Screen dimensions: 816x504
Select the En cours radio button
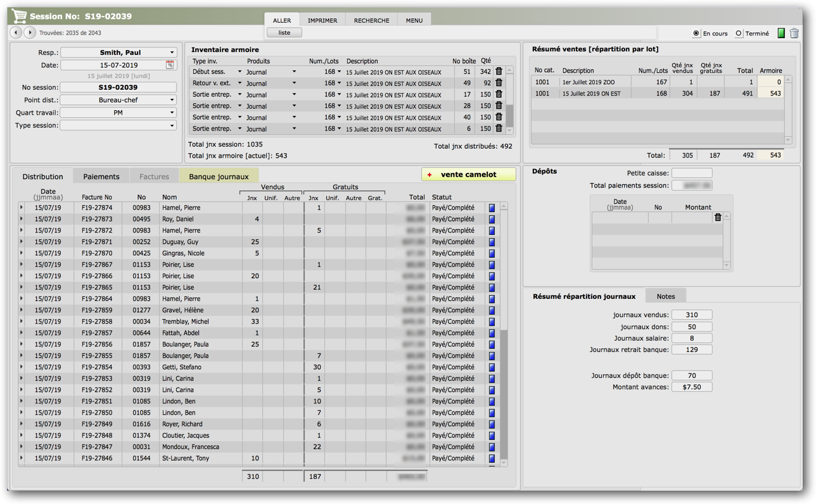point(696,34)
